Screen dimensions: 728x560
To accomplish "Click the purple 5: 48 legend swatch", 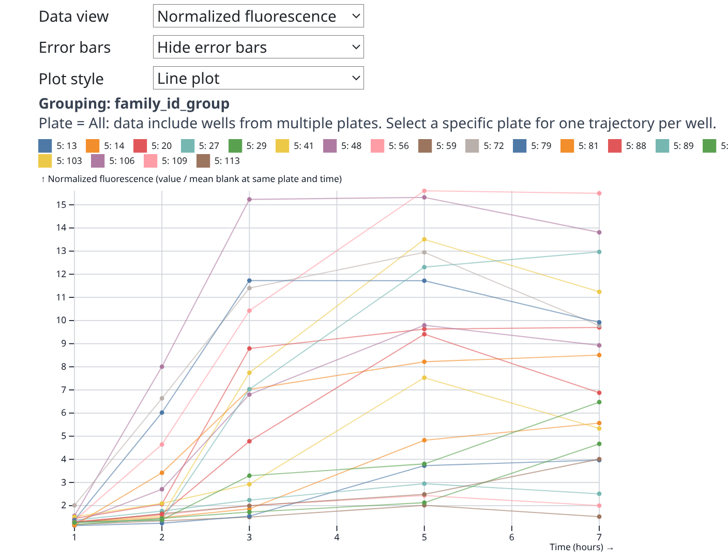I will click(330, 146).
